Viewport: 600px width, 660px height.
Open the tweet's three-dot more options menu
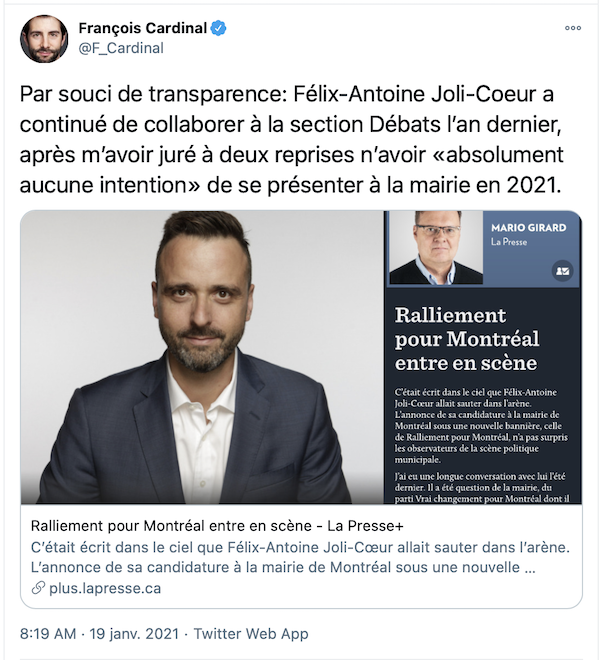tap(573, 28)
